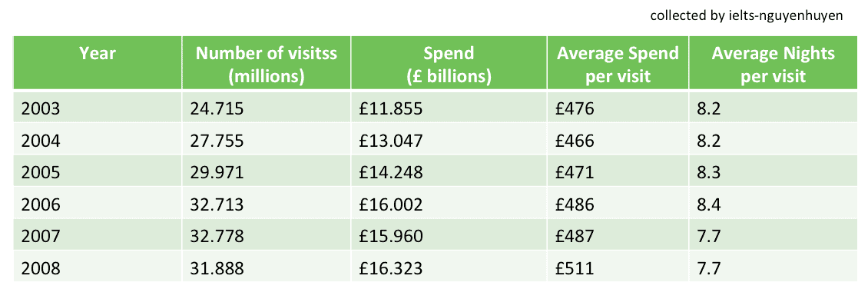
Task: Select the 24.715 visits value
Action: pyautogui.click(x=267, y=108)
